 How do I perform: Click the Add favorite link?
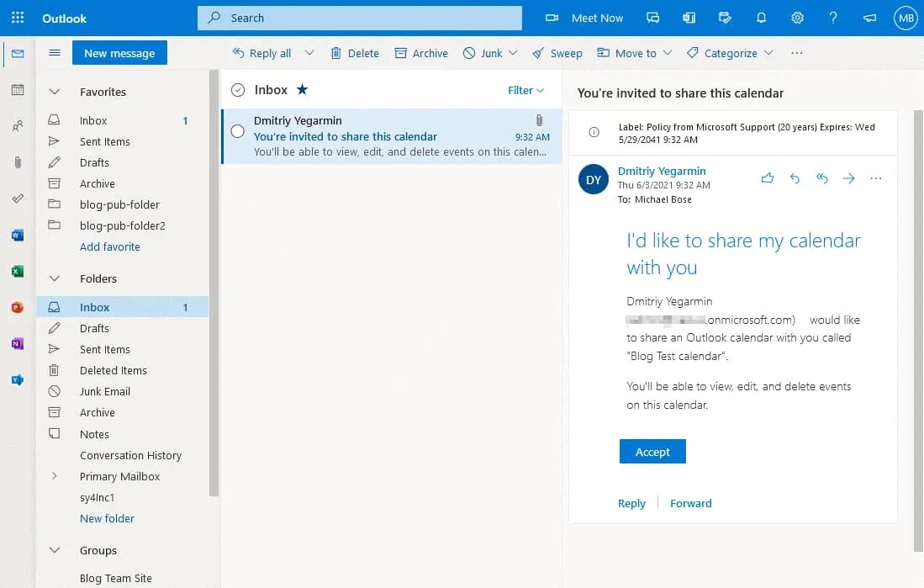click(x=109, y=246)
